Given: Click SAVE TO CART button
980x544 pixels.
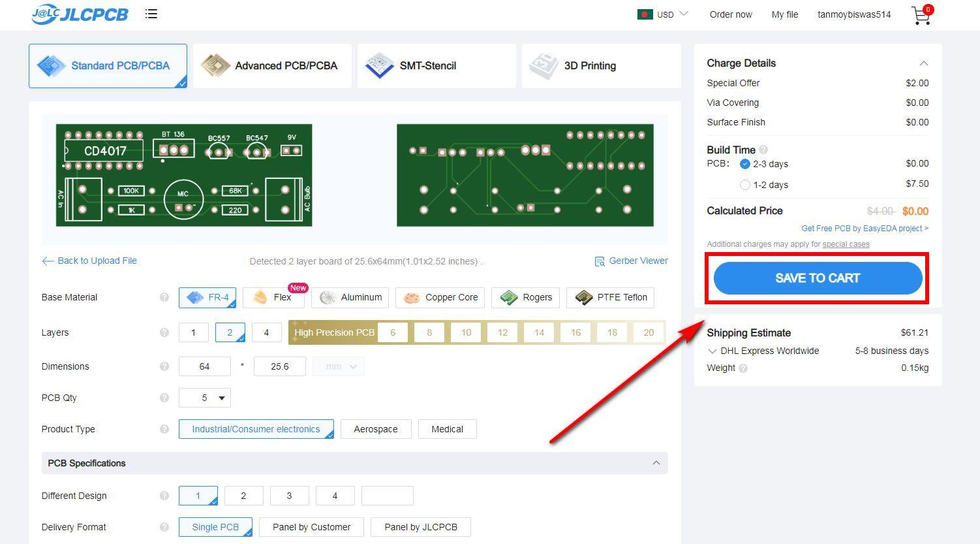Looking at the screenshot, I should (x=818, y=278).
